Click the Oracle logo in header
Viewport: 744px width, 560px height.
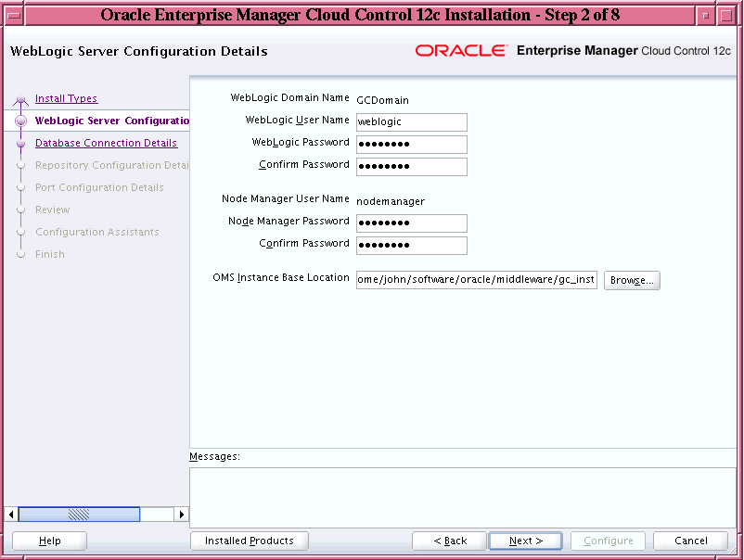tap(461, 51)
